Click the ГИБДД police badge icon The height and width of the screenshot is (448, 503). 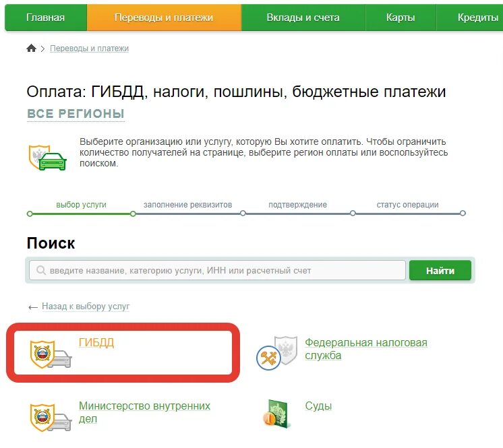pos(51,354)
